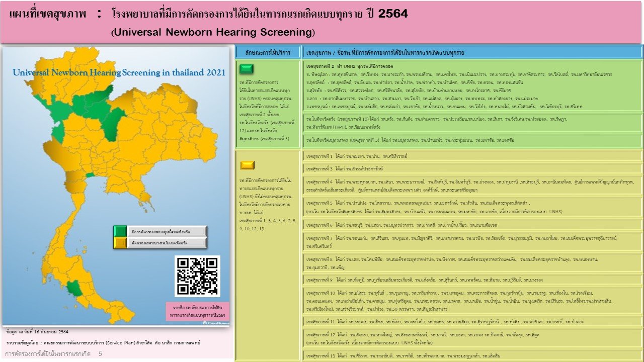Select the 'รพ.ในจังหวัดตรัง (เขตสุขภาพที่ 12)' row
The width and height of the screenshot is (644, 362).
472,123
